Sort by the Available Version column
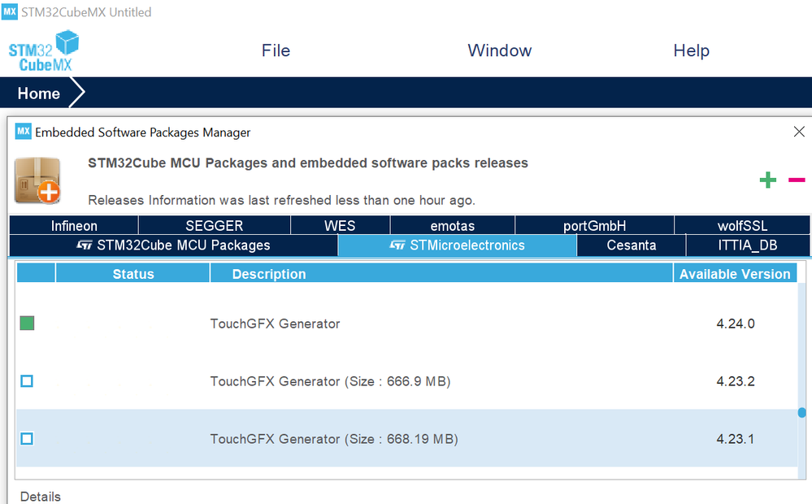 coord(734,273)
